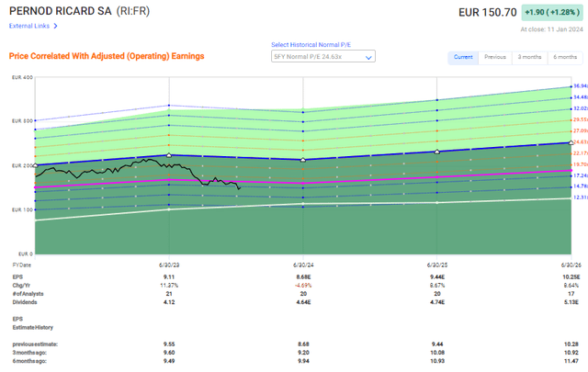
Task: Click the EUR 100 axis label
Action: pyautogui.click(x=22, y=210)
